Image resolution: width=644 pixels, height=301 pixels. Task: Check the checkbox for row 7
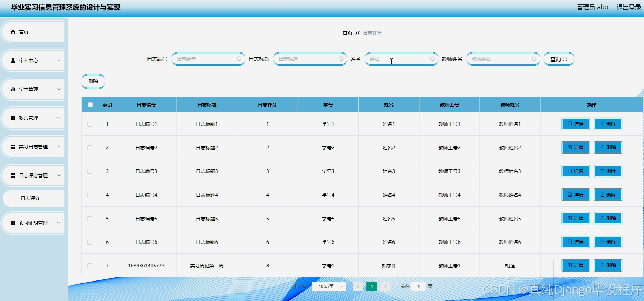(90, 266)
